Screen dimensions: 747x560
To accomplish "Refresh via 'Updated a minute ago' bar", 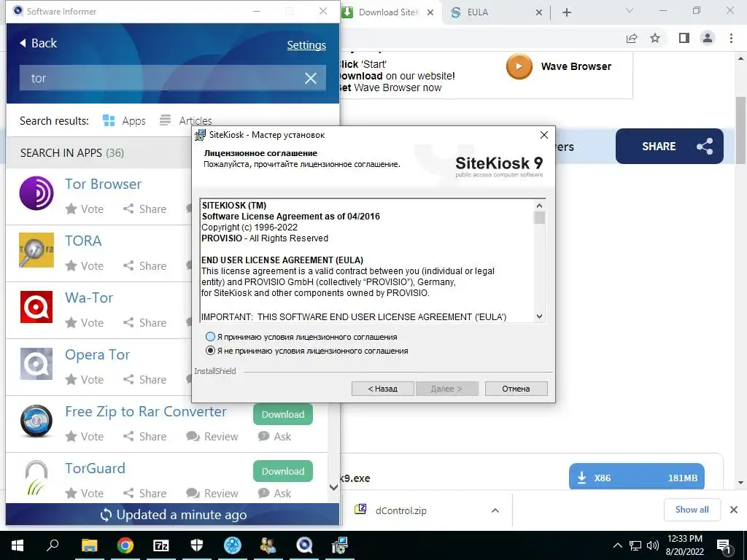I will click(x=172, y=515).
